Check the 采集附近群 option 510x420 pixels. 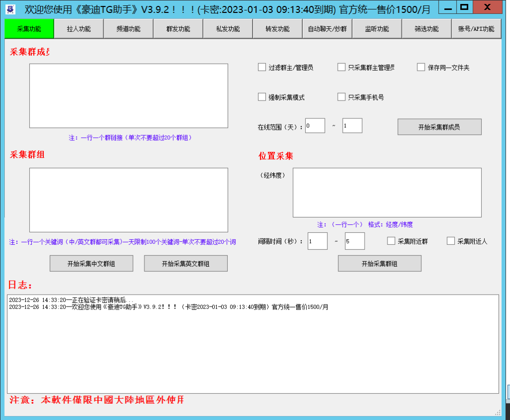pos(391,241)
